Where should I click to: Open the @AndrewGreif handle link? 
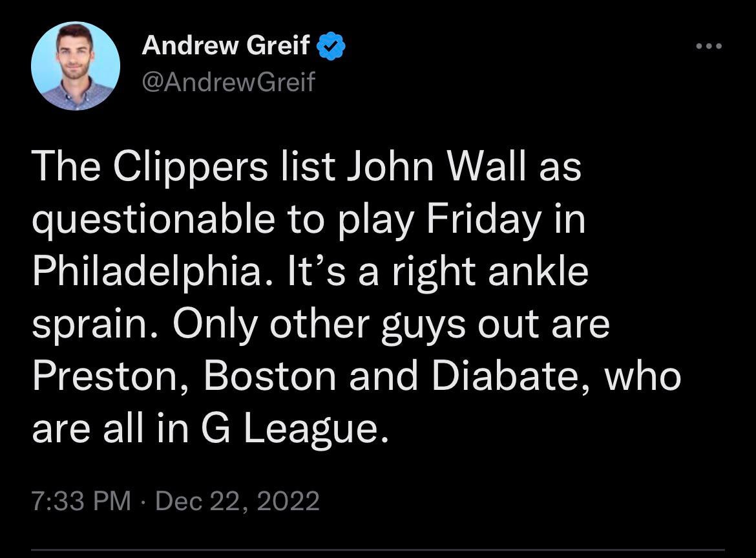pos(228,82)
